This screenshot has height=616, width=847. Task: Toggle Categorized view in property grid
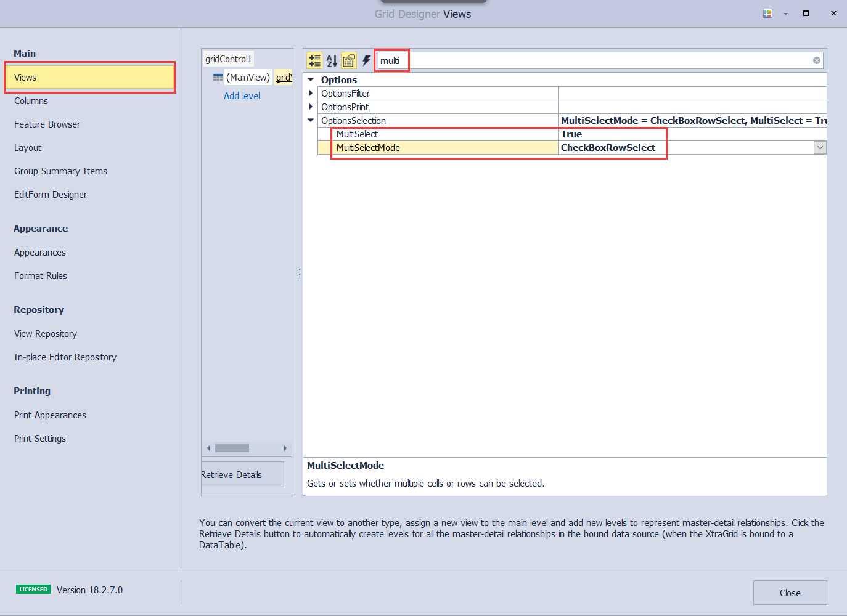point(314,60)
